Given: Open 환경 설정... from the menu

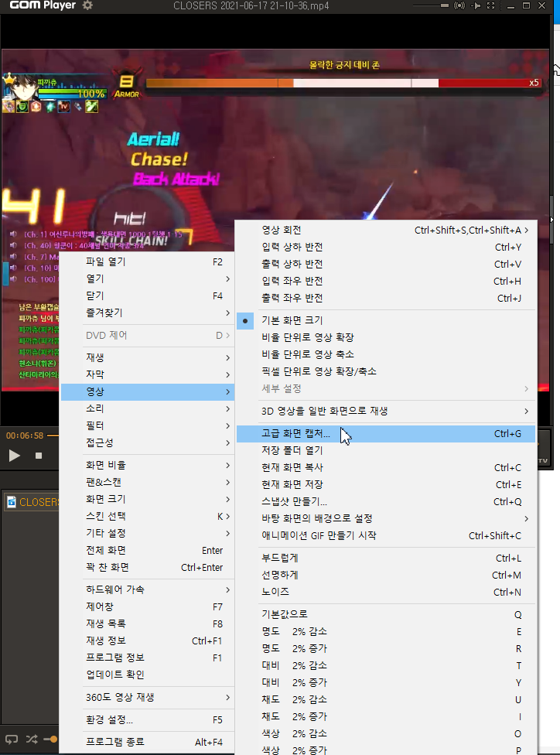Looking at the screenshot, I should 147,720.
